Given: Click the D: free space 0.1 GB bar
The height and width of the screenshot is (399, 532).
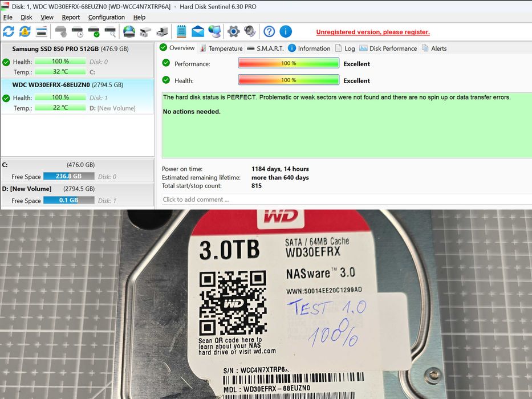Looking at the screenshot, I should (69, 200).
